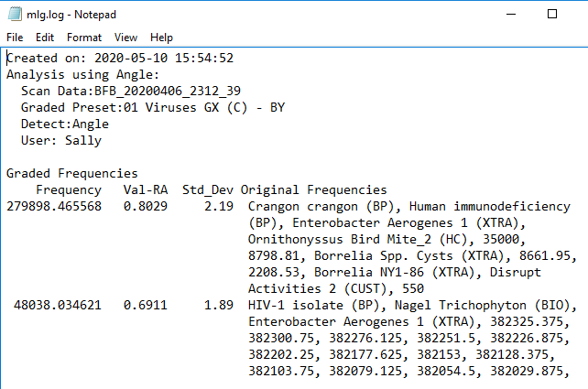Viewport: 588px width, 389px height.
Task: Click the Graded Frequencies heading
Action: tap(71, 173)
